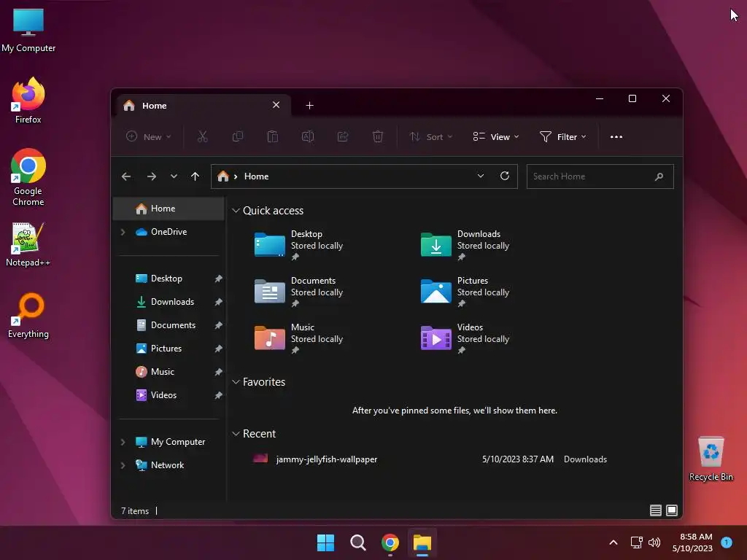Select Firefox shortcut on the desktop

tap(28, 101)
